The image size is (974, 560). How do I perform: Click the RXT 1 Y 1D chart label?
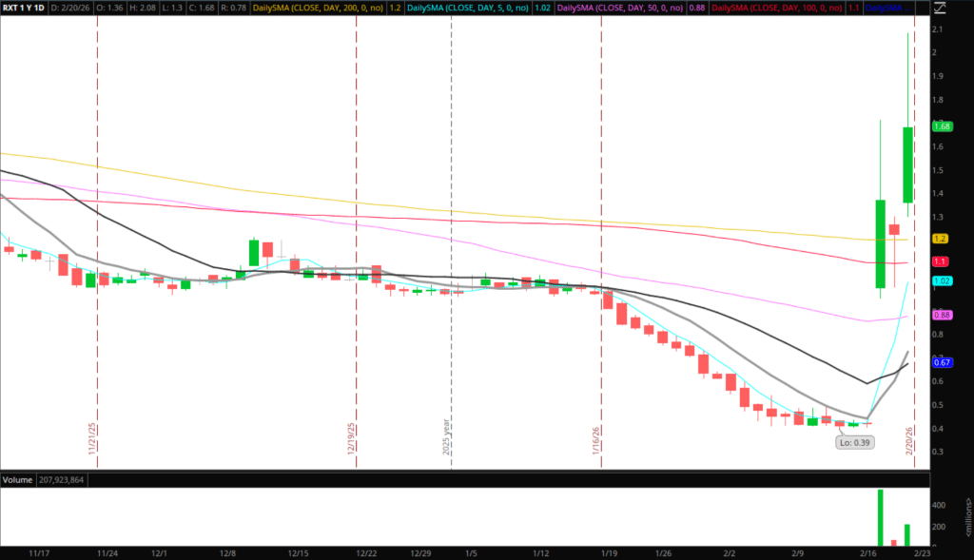pyautogui.click(x=24, y=8)
